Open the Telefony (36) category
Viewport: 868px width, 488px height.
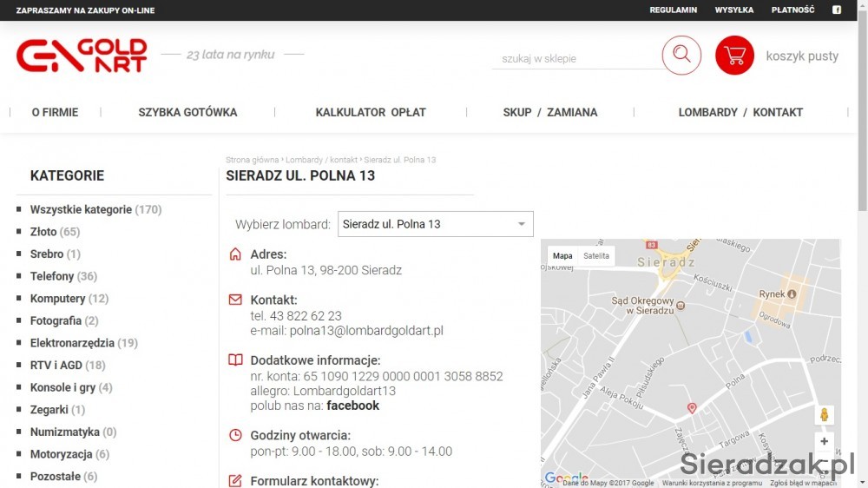pos(63,276)
